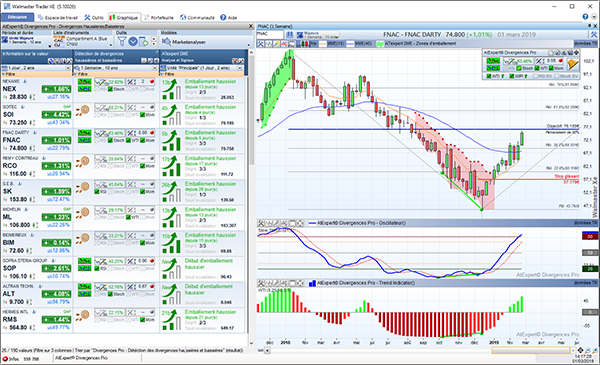This screenshot has height=365, width=600.
Task: Click the MME(13) orange line swatch
Action: click(x=323, y=44)
